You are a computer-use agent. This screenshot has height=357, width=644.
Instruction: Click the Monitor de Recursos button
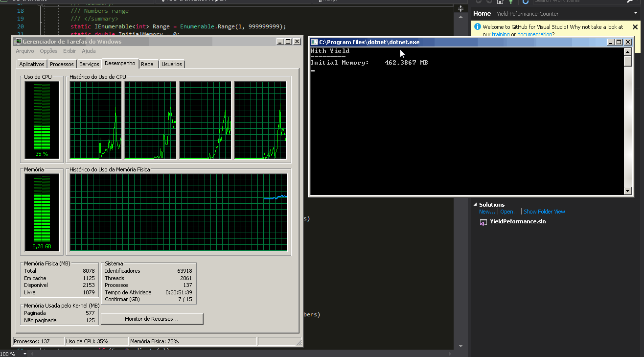pos(152,319)
